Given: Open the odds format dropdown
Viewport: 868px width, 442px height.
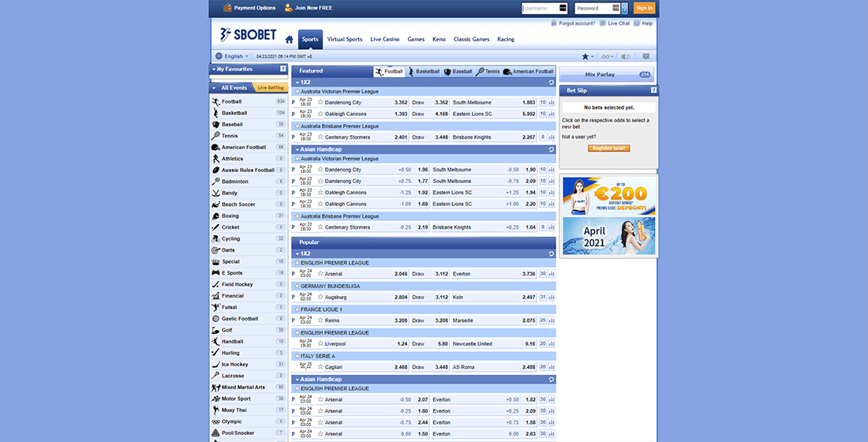Looking at the screenshot, I should [x=608, y=57].
